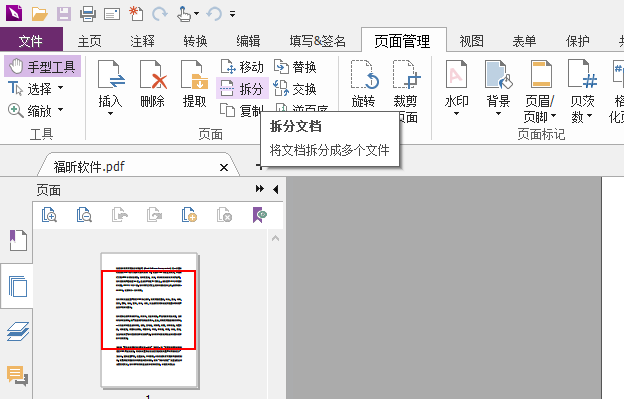Click the 拆分 document button
Image resolution: width=624 pixels, height=399 pixels.
pos(242,88)
